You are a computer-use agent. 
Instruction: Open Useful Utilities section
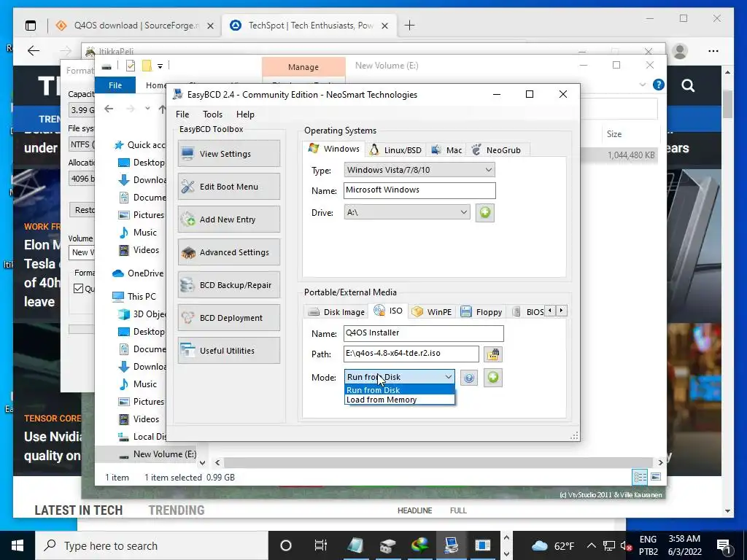click(228, 351)
